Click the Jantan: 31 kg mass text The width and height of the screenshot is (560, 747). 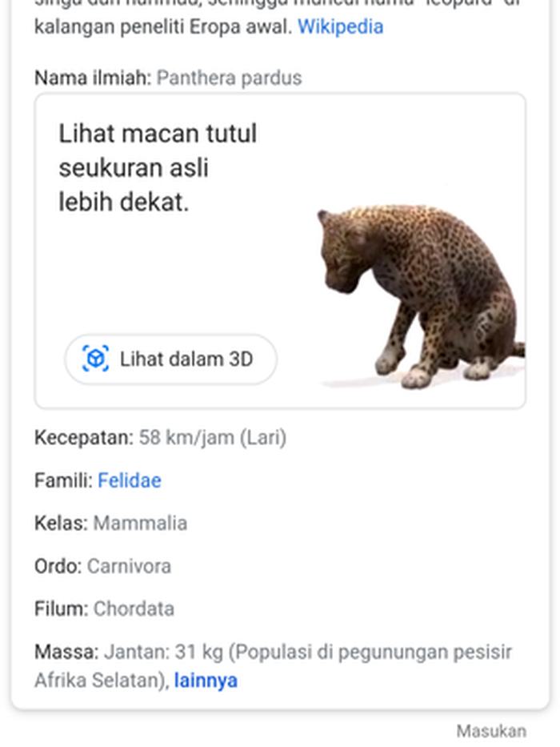coord(164,651)
